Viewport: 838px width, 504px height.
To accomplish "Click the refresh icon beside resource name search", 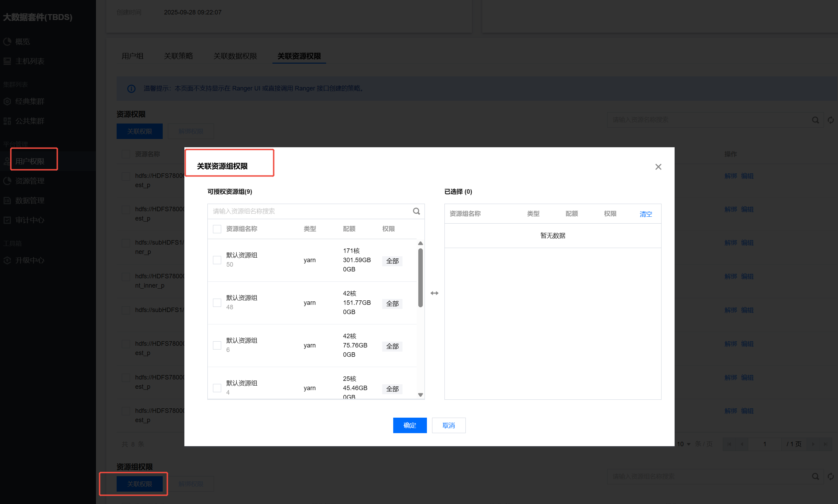I will click(831, 120).
